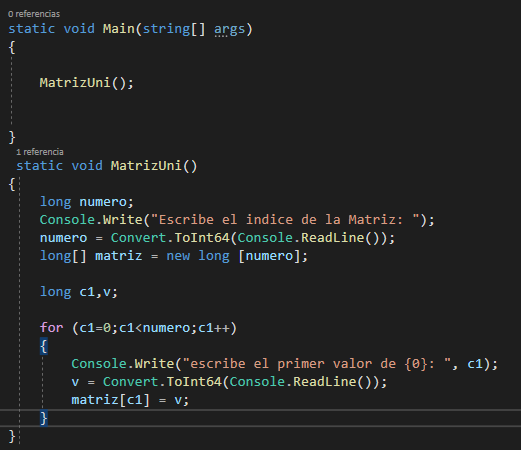Click the 'c1<numero' loop condition
The height and width of the screenshot is (450, 521).
(x=154, y=328)
